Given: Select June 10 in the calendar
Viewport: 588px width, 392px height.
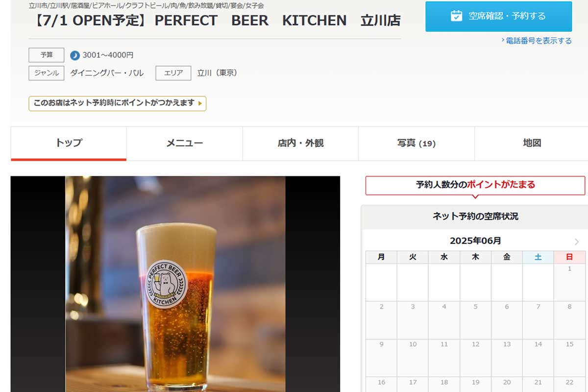Looking at the screenshot, I should [413, 358].
